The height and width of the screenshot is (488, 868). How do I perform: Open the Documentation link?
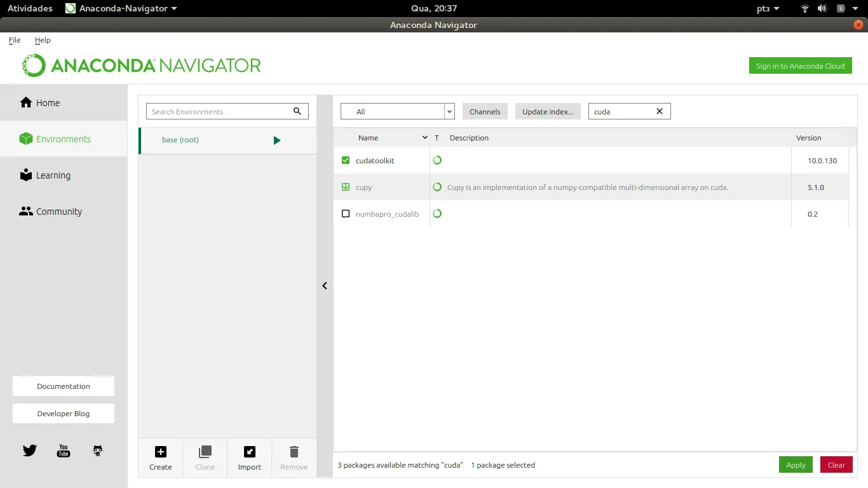pyautogui.click(x=64, y=386)
